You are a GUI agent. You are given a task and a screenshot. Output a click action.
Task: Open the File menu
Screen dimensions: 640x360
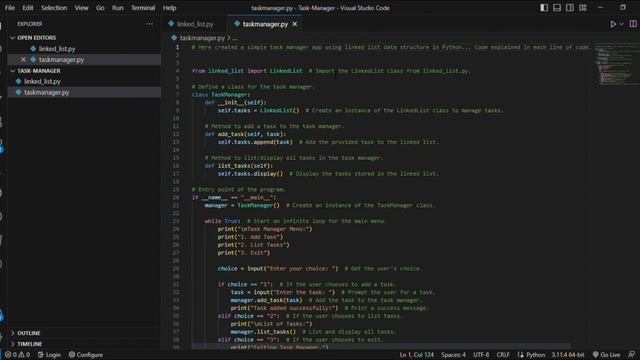[x=10, y=8]
